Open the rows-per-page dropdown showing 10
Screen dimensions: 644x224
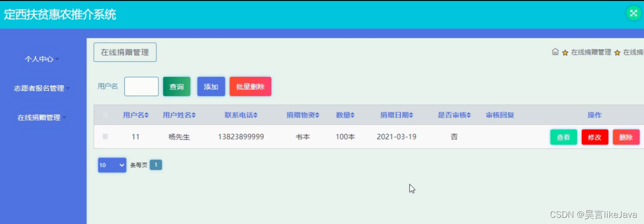[112, 165]
